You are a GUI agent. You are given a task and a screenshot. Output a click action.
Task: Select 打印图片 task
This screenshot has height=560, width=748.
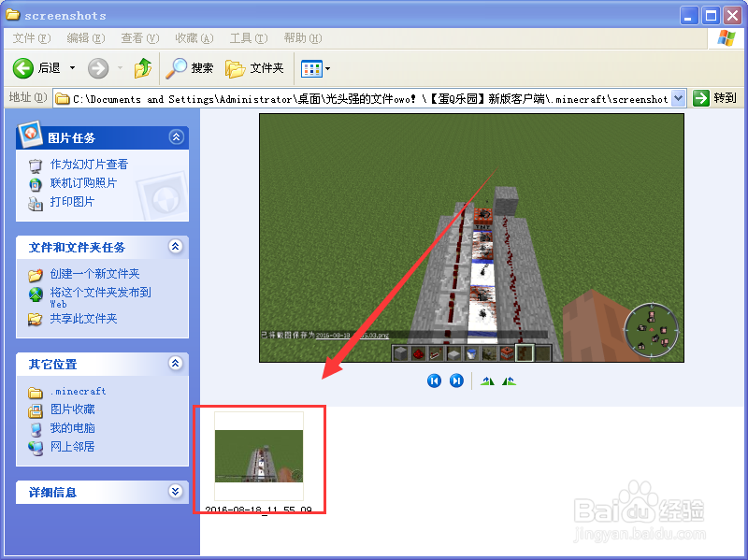point(72,202)
